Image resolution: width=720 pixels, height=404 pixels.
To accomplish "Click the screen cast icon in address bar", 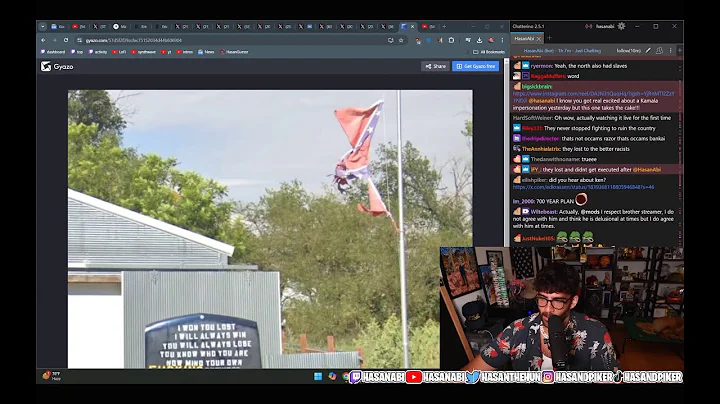I will 390,40.
